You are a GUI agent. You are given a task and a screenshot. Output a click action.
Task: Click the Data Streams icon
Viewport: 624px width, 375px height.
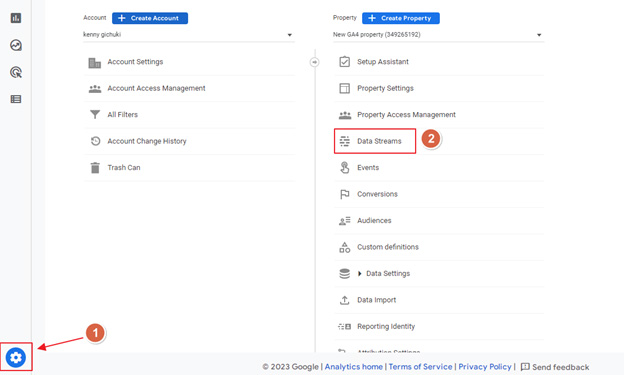click(x=345, y=141)
